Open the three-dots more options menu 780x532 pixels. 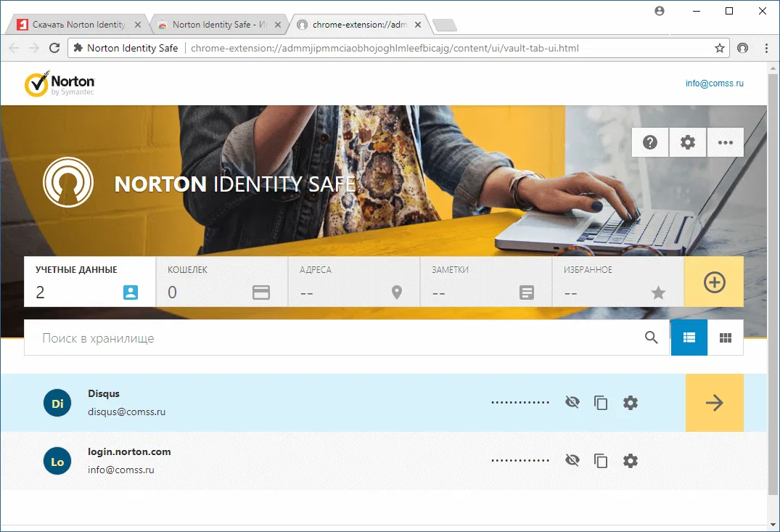click(x=726, y=142)
